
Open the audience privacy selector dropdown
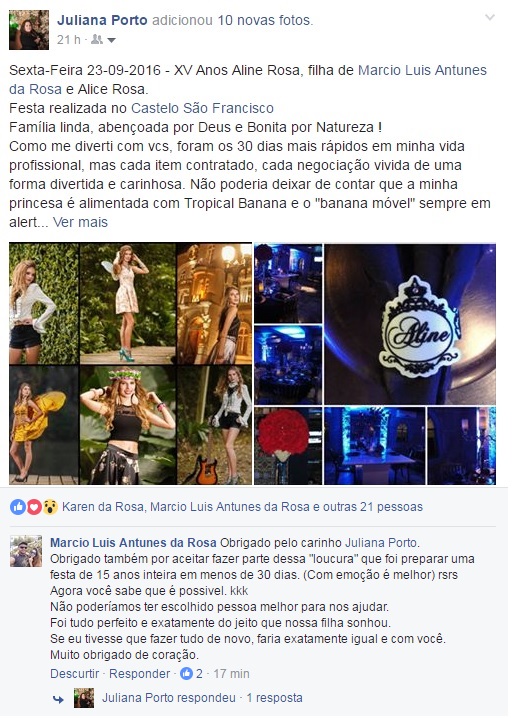tap(103, 40)
